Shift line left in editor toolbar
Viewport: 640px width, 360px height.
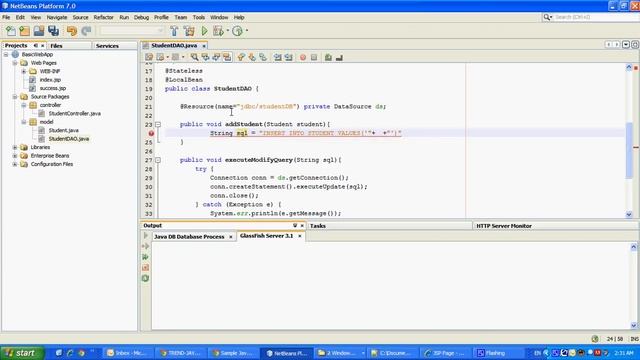[x=278, y=58]
